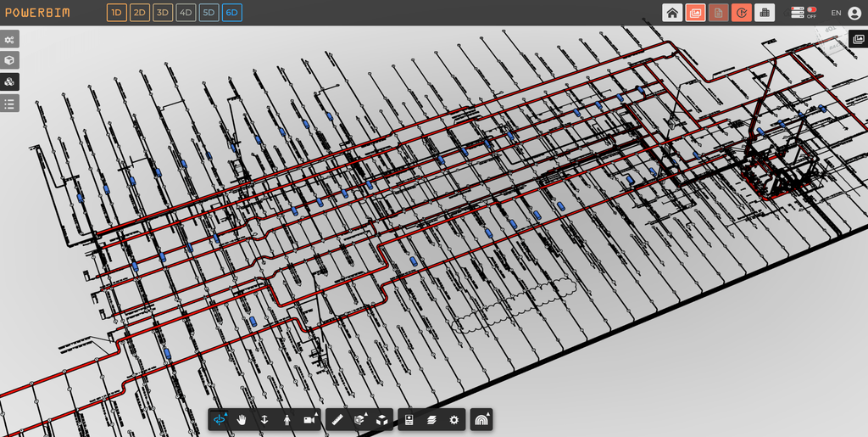Image resolution: width=868 pixels, height=437 pixels.
Task: Open viewer settings gear in bottom toolbar
Action: 454,420
